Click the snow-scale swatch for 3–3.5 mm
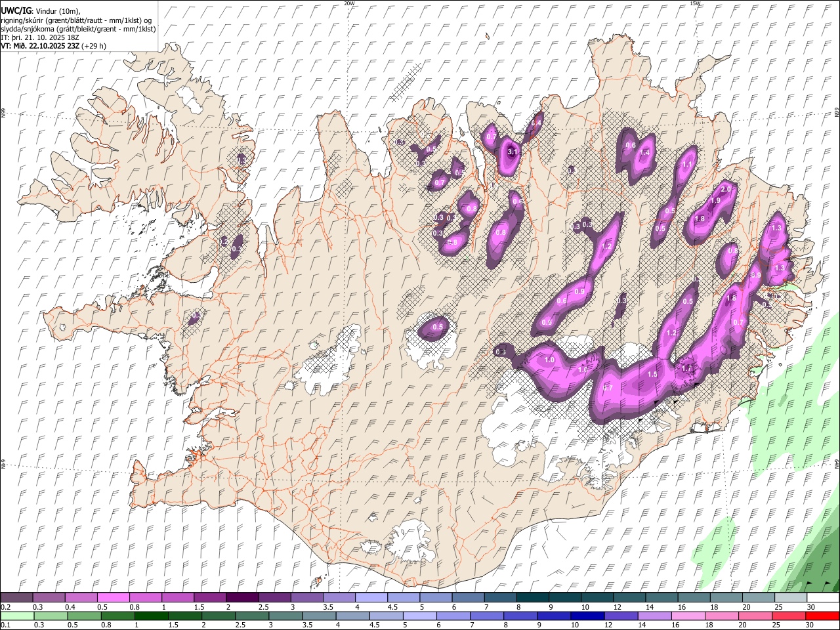This screenshot has height=630, width=840. pyautogui.click(x=306, y=597)
